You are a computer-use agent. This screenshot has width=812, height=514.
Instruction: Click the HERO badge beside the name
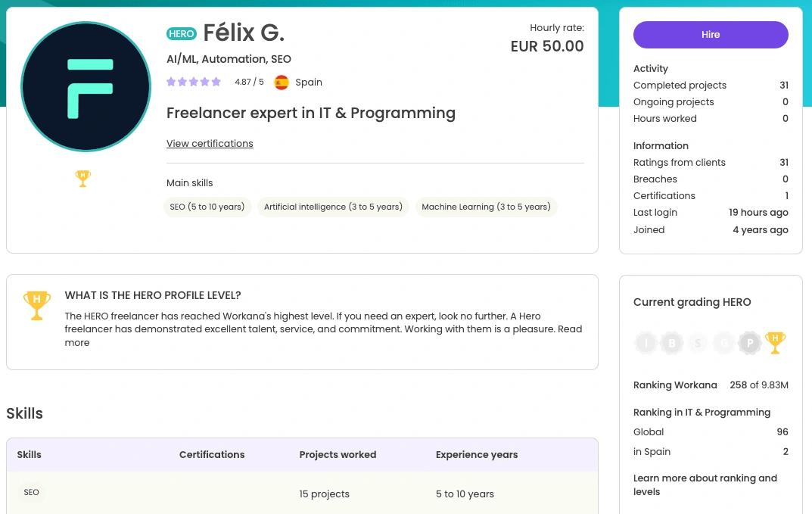(182, 33)
